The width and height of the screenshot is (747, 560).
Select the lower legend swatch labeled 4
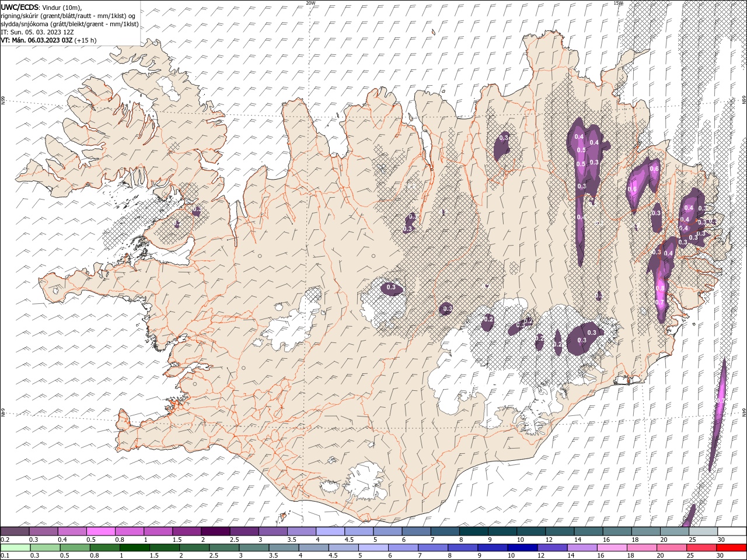click(x=313, y=548)
